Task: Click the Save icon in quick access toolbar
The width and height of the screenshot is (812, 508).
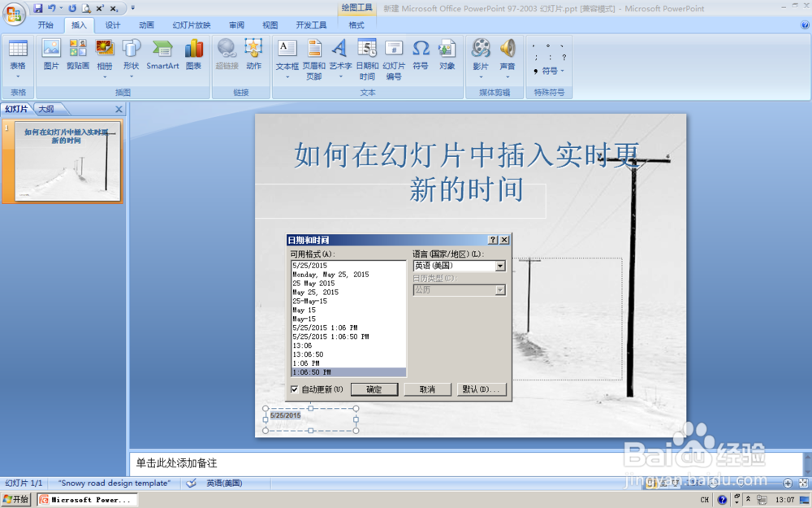Action: pyautogui.click(x=38, y=8)
